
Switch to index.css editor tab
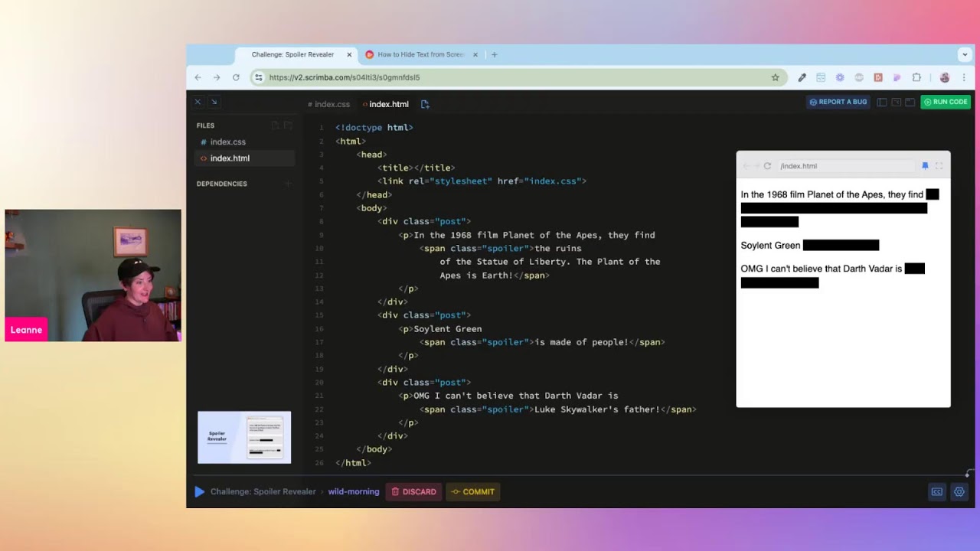tap(328, 104)
